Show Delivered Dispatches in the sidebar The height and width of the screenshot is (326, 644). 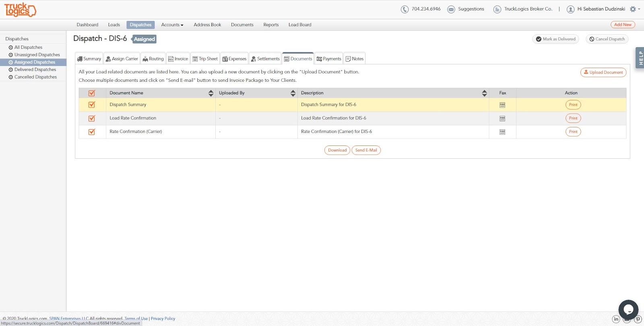pos(35,70)
